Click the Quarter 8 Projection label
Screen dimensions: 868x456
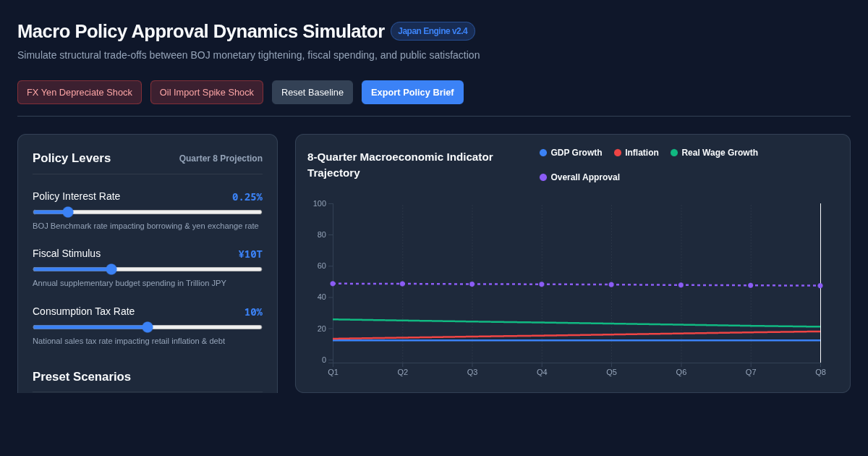tap(221, 159)
